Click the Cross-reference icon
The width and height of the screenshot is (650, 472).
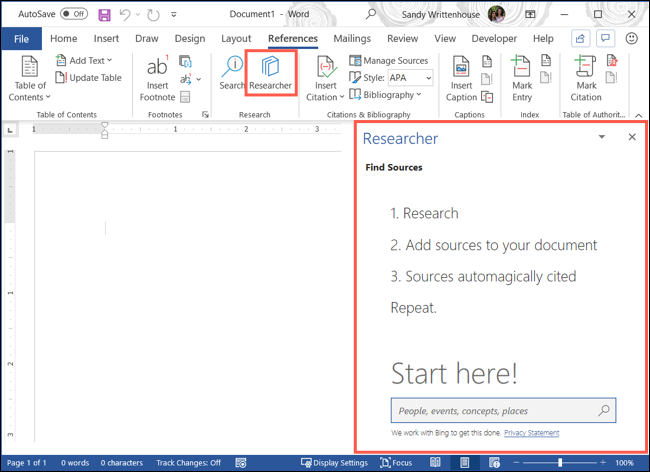coord(487,97)
